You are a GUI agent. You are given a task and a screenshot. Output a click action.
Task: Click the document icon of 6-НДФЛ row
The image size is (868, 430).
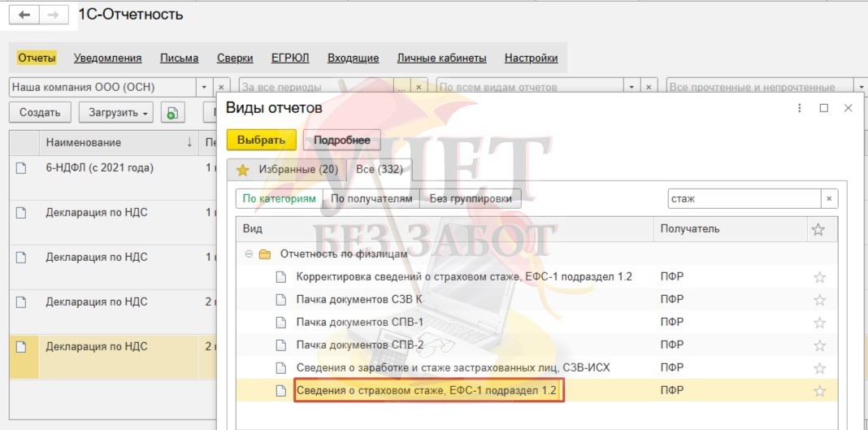pyautogui.click(x=21, y=168)
